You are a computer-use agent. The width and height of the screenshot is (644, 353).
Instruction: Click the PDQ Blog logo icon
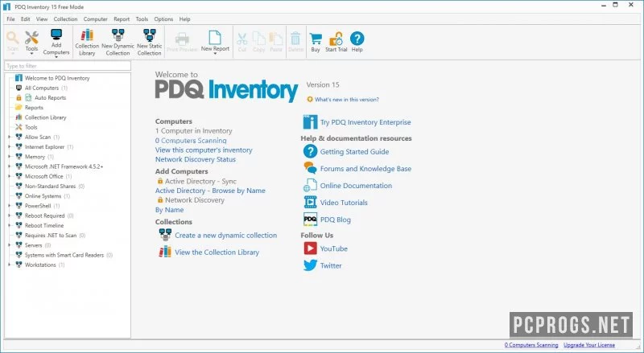310,220
